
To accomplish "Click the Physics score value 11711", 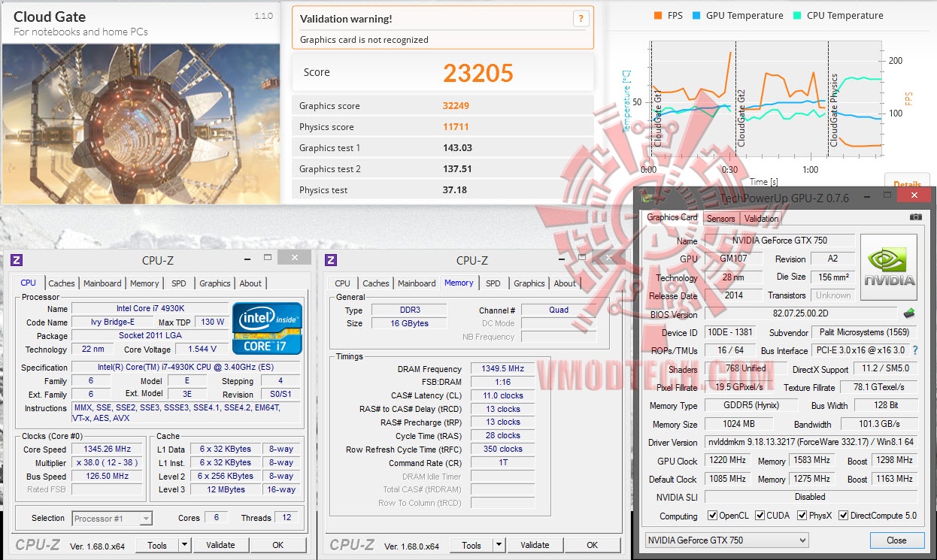I will 456,127.
